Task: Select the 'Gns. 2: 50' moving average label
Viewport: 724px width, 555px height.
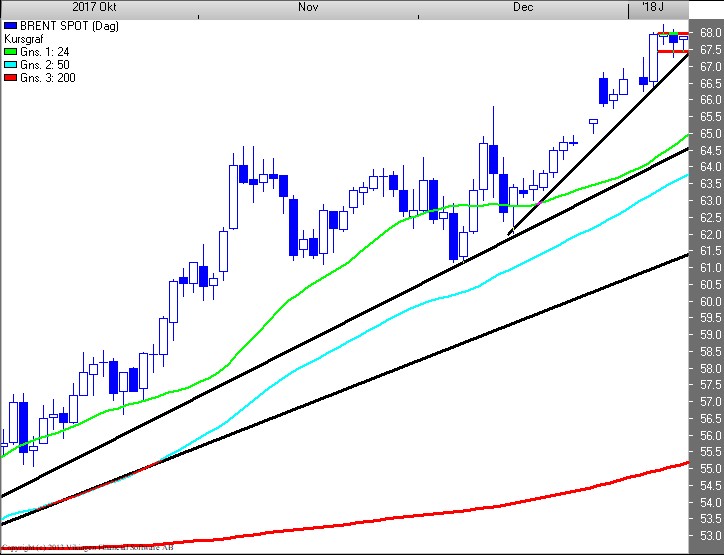Action: pos(45,65)
